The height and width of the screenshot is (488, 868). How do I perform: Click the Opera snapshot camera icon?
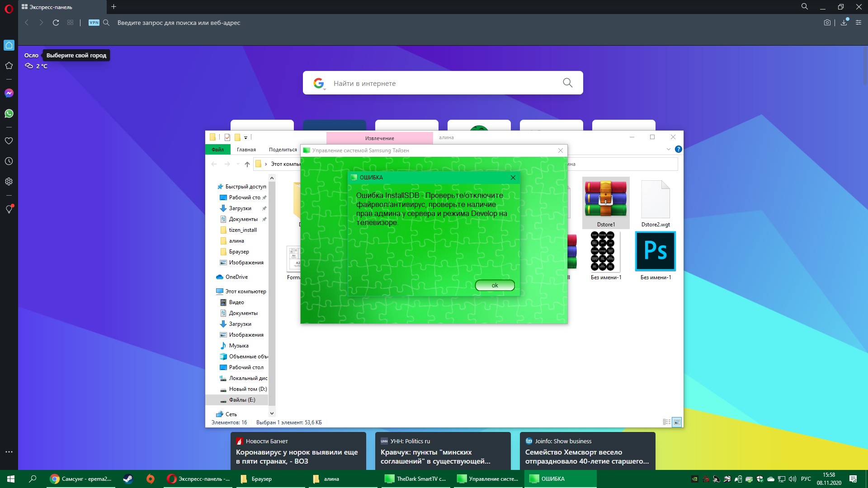(x=827, y=23)
